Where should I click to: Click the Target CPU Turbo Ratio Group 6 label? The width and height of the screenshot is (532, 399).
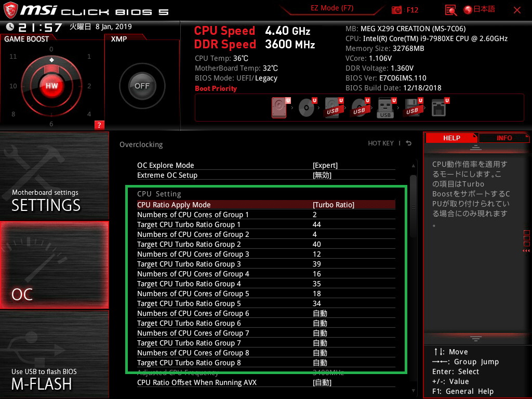tap(189, 323)
